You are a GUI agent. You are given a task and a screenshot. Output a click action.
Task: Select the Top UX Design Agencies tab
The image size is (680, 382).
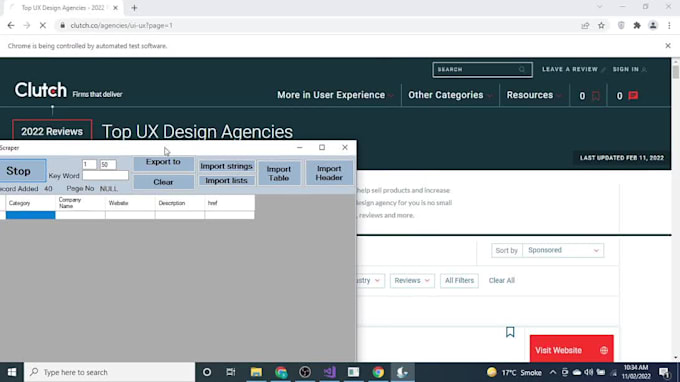[63, 8]
